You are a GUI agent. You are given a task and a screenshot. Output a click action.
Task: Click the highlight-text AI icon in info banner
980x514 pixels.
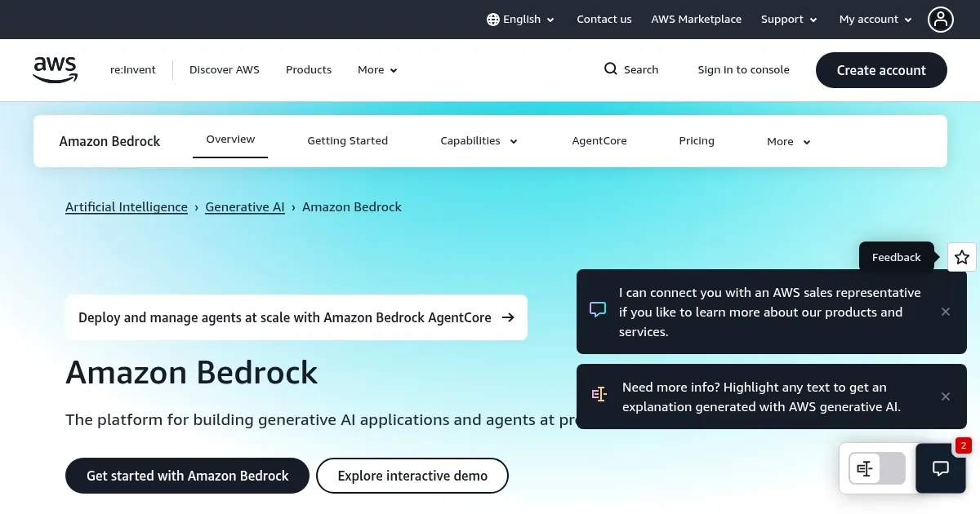599,394
